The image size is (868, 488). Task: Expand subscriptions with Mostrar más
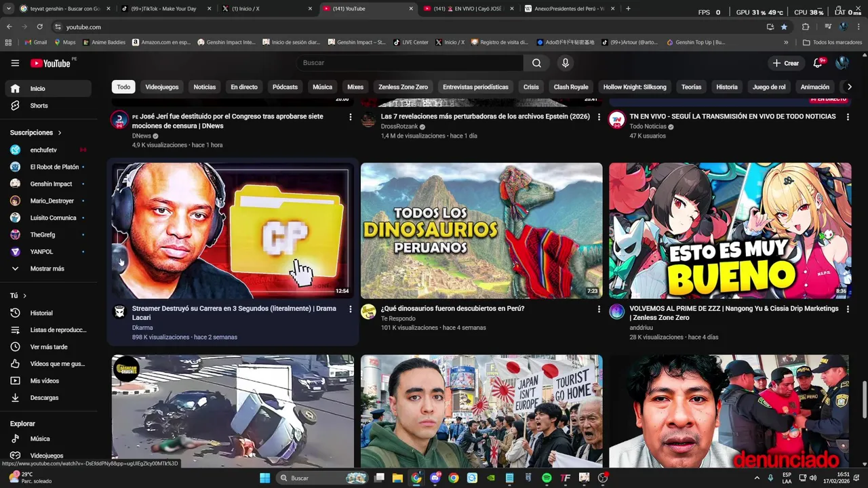tap(47, 268)
